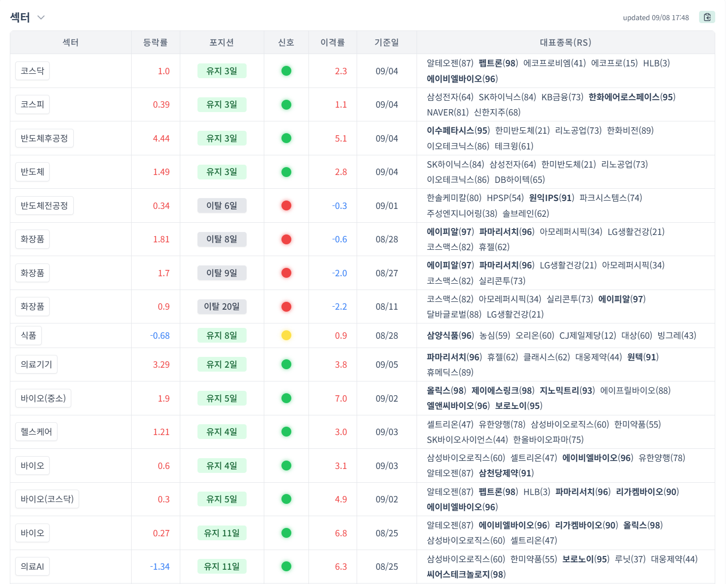Click the 이탈 6일 position badge
Screen dimensions: 728x584
pos(222,205)
